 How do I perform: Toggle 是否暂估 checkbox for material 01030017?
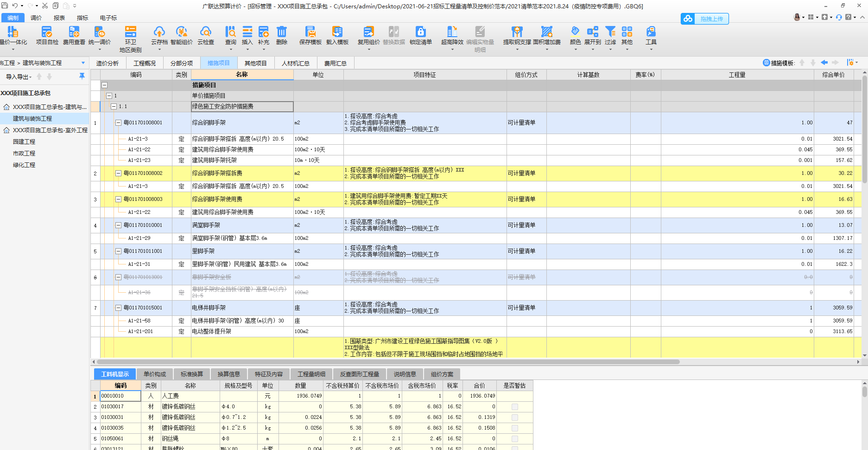point(514,407)
